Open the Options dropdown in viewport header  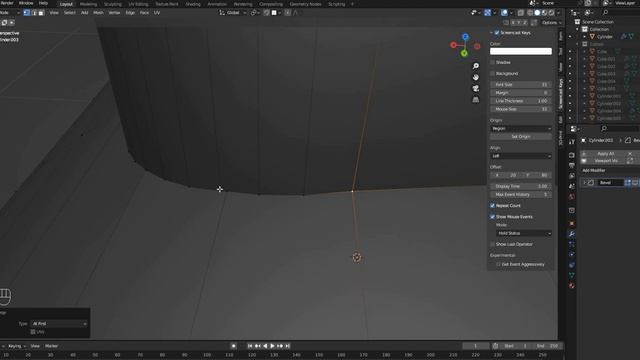(551, 23)
